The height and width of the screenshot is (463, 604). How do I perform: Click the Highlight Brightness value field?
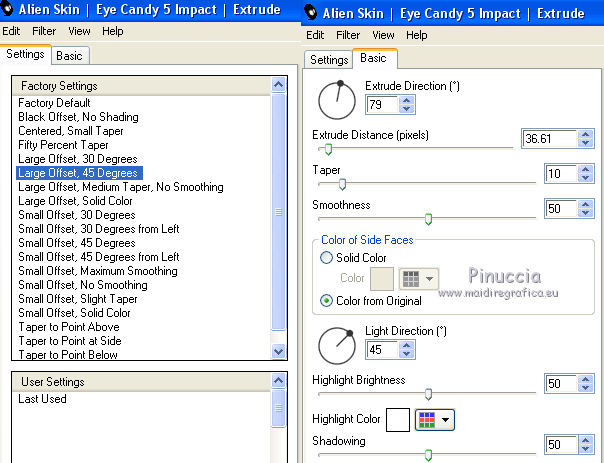tap(562, 384)
